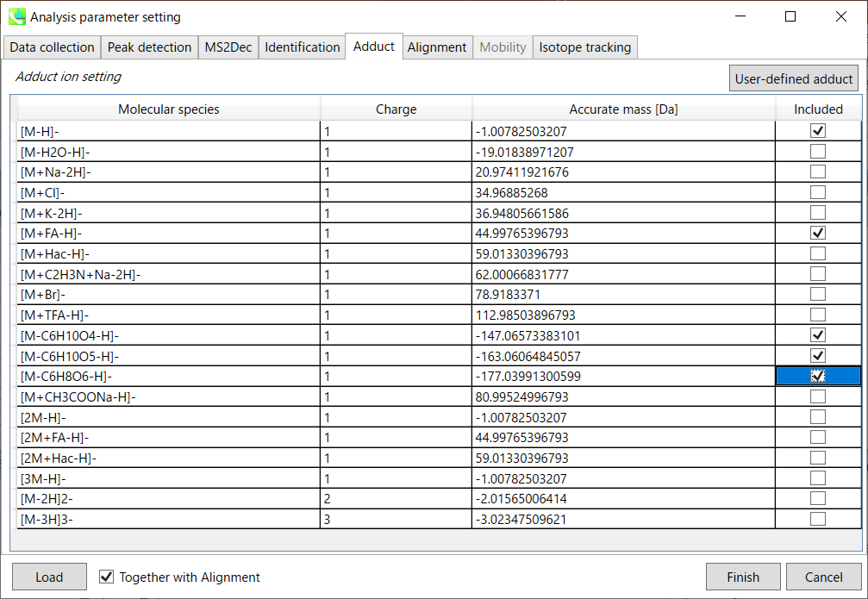Viewport: 868px width, 599px height.
Task: Uncheck the [M-H]- Included checkbox
Action: tap(818, 131)
